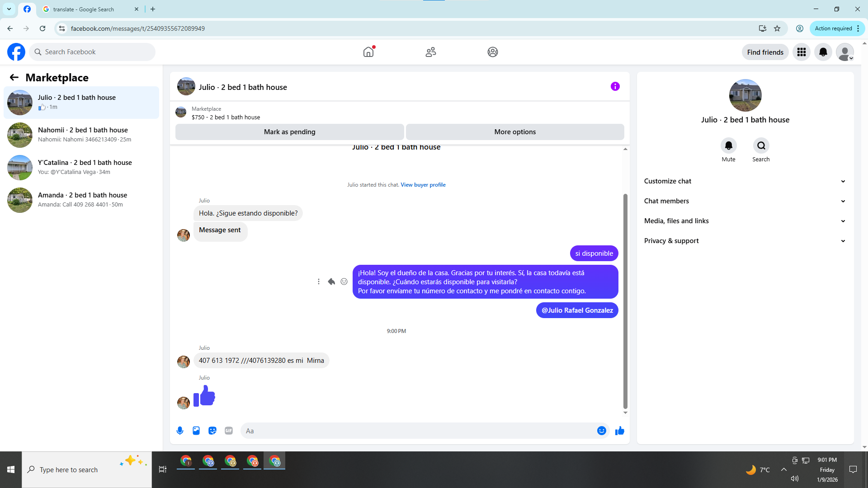Mute this conversation with bell
Screen dimensions: 868x488
click(x=728, y=145)
